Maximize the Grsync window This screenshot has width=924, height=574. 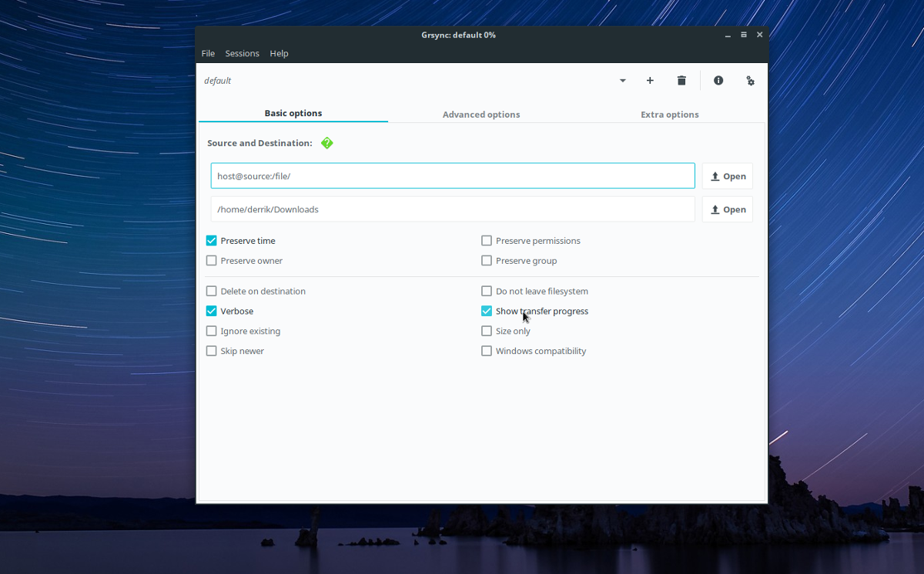point(744,35)
